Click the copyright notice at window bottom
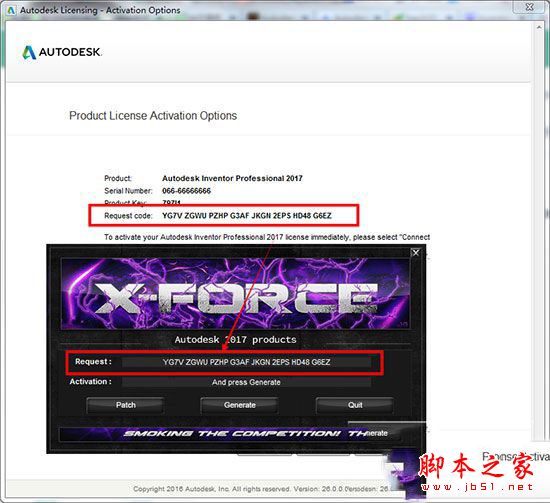This screenshot has width=550, height=503. click(261, 489)
